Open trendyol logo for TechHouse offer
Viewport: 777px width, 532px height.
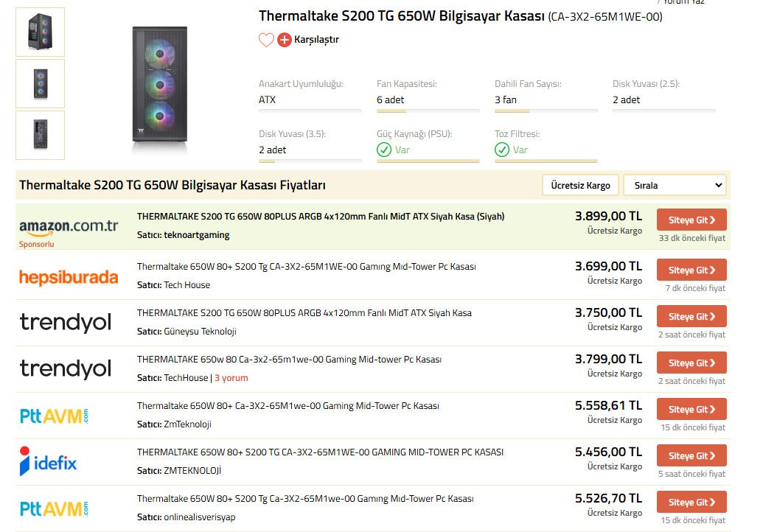(66, 369)
